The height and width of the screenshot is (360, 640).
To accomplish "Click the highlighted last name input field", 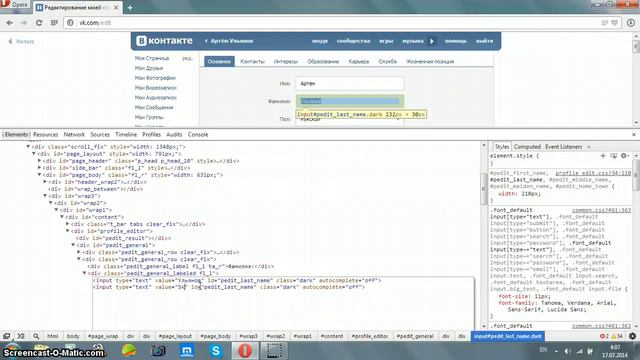I will point(350,101).
